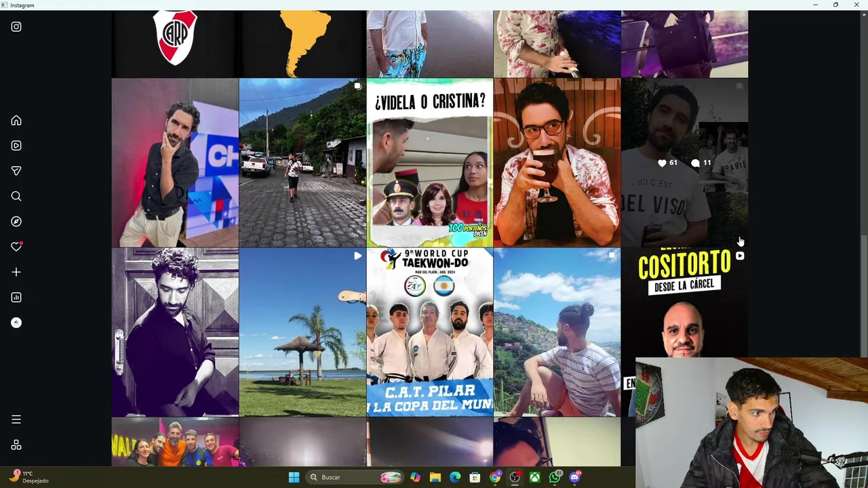Restore down the Instagram window

click(835, 5)
